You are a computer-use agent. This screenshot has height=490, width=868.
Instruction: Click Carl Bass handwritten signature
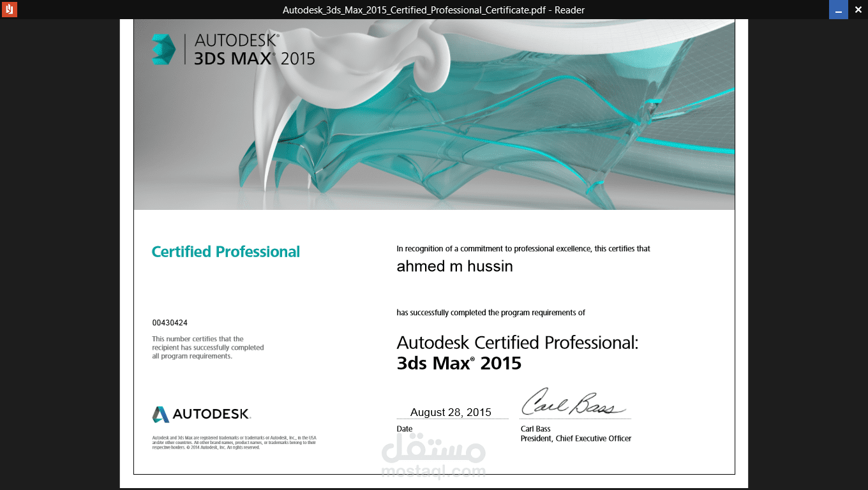[574, 402]
